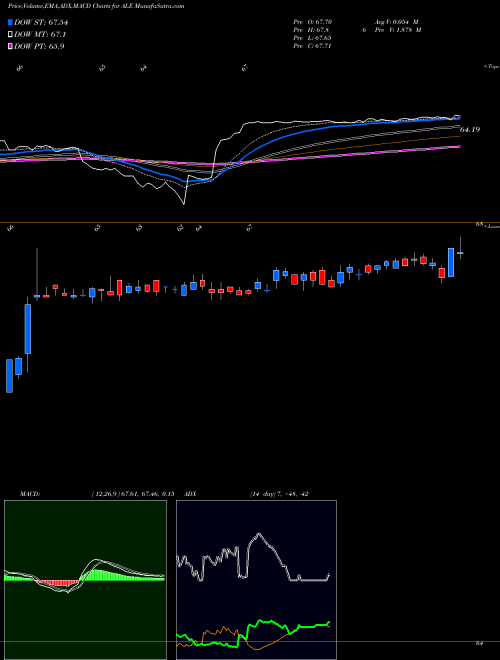Click the white DOW MT legend swatch

[10, 35]
